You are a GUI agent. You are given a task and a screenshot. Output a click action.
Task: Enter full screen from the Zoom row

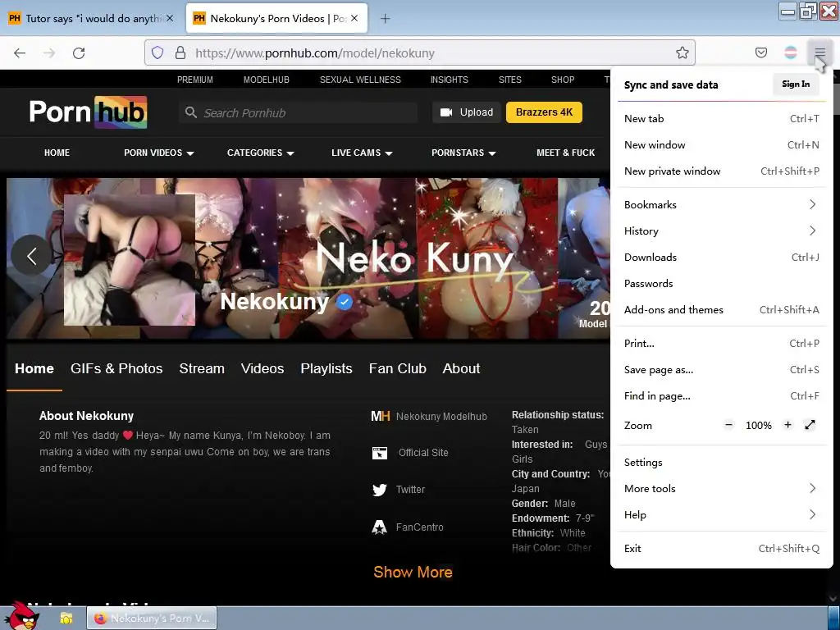810,426
